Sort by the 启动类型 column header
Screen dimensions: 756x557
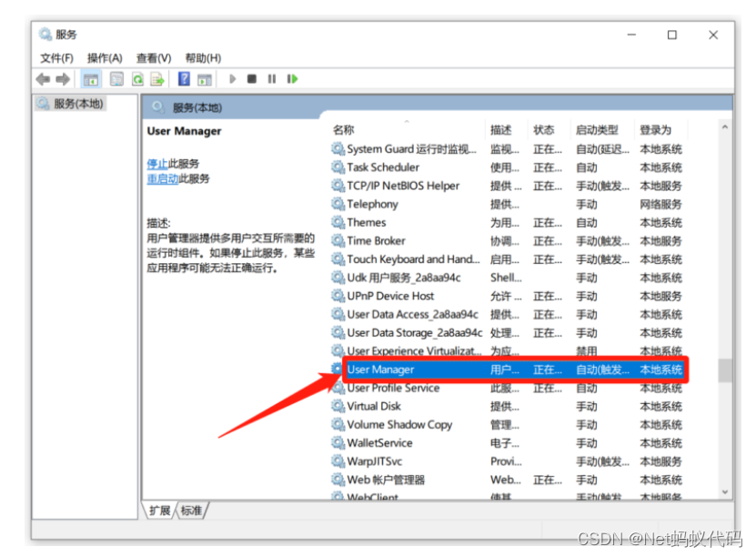(597, 130)
